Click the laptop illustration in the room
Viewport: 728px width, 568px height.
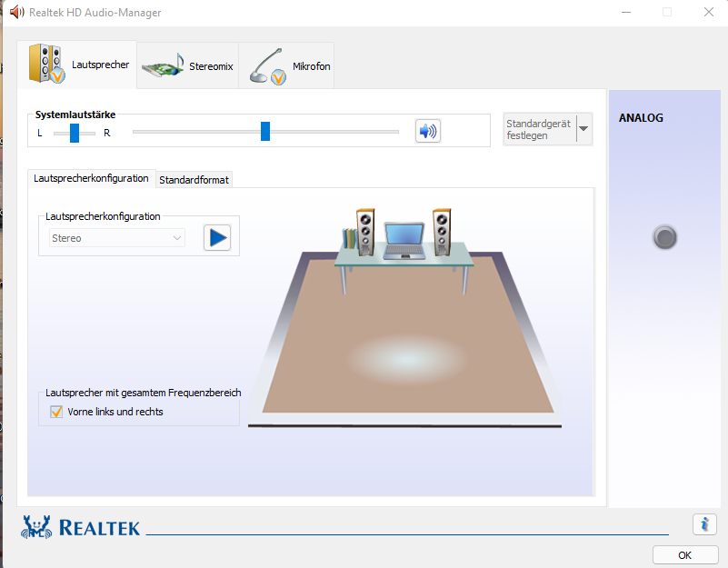point(404,241)
